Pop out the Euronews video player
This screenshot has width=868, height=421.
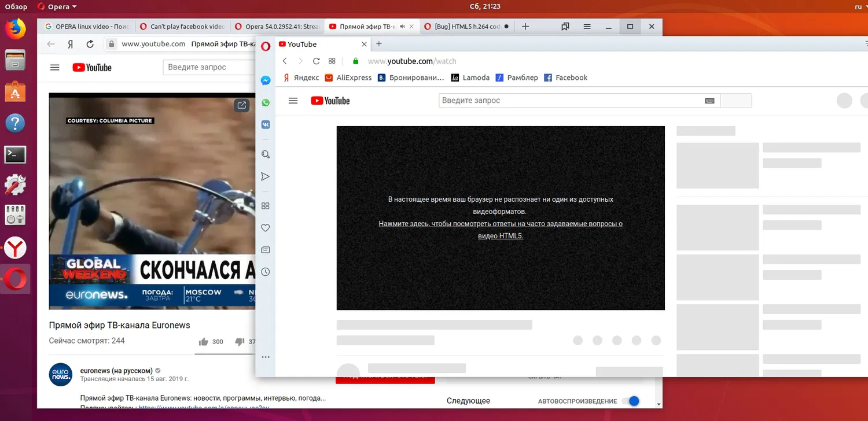coord(241,105)
